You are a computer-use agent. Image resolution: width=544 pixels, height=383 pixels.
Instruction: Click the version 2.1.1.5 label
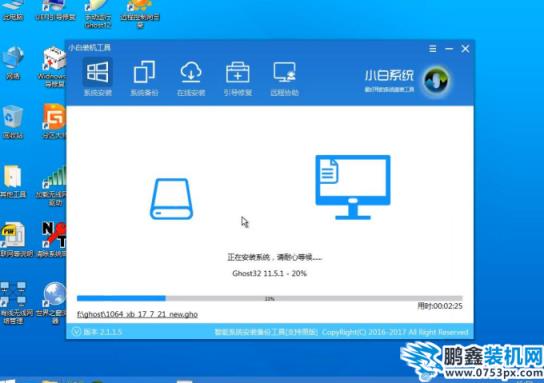(102, 332)
